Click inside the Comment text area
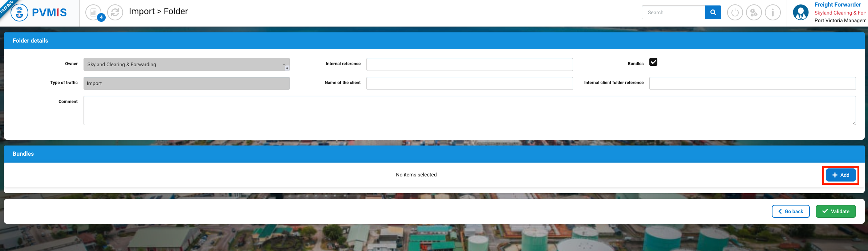This screenshot has height=251, width=868. (469, 110)
